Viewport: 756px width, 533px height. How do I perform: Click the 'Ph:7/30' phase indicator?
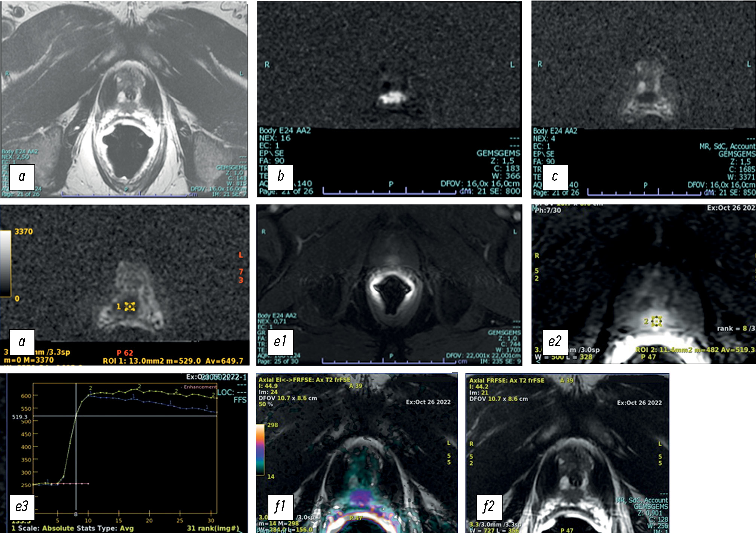click(548, 211)
